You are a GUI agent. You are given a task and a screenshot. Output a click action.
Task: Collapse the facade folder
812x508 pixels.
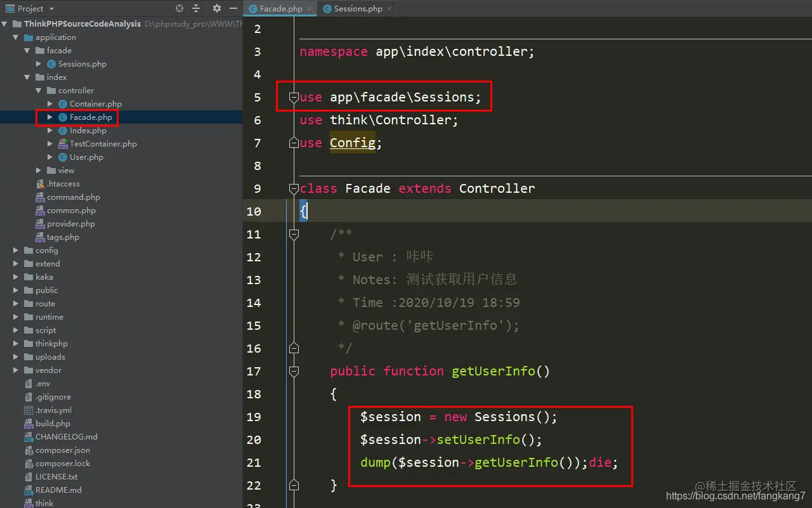coord(27,51)
